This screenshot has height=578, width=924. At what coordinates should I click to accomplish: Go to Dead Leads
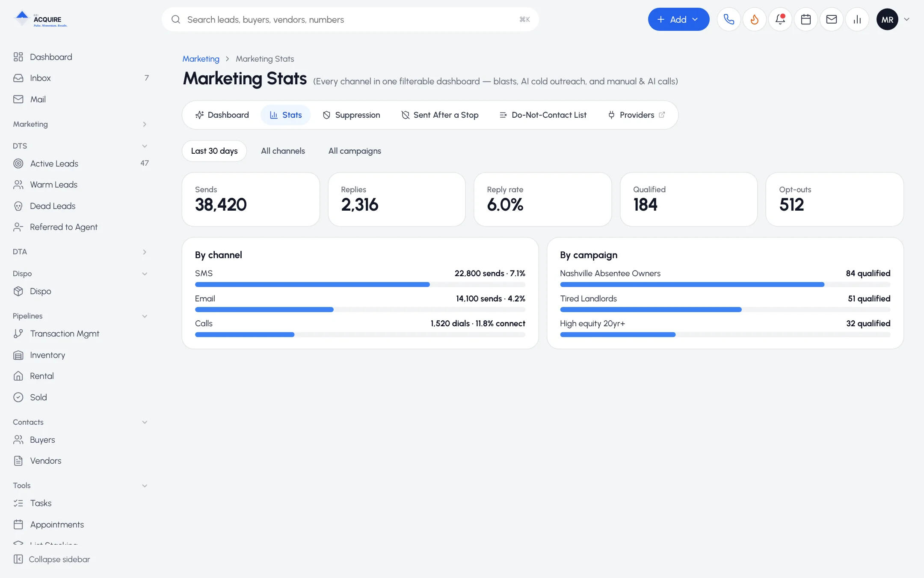coord(81,206)
